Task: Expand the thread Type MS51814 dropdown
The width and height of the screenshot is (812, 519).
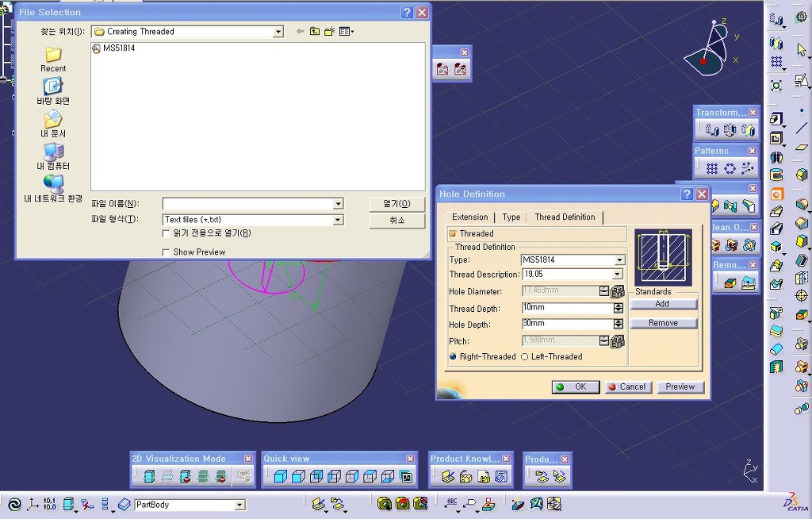Action: coord(619,260)
